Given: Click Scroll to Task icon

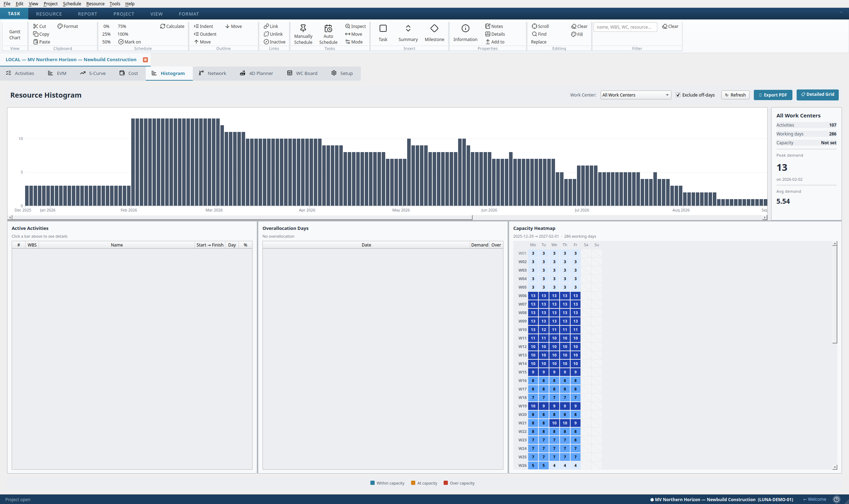Looking at the screenshot, I should [x=534, y=26].
